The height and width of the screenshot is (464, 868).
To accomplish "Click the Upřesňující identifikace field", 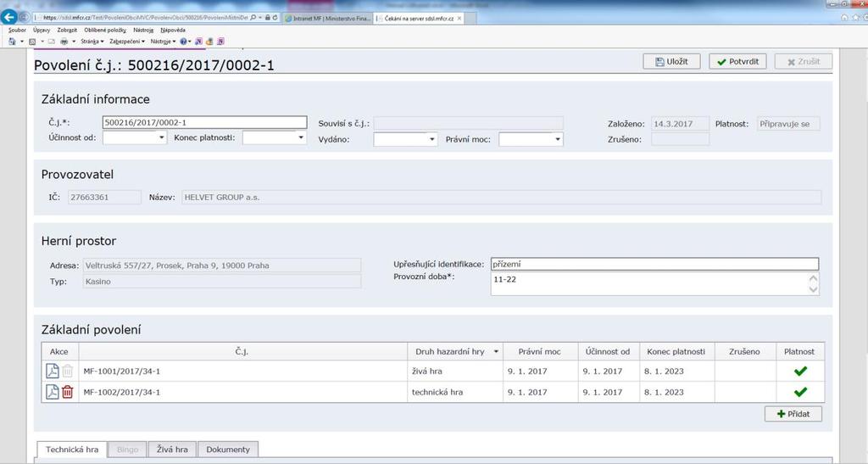I will (x=654, y=264).
